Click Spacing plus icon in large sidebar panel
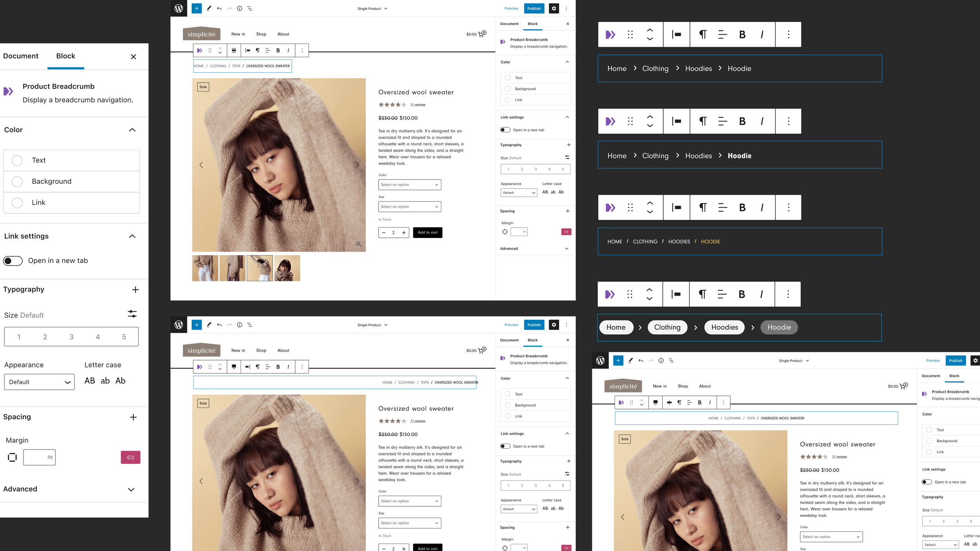The height and width of the screenshot is (551, 980). 133,417
